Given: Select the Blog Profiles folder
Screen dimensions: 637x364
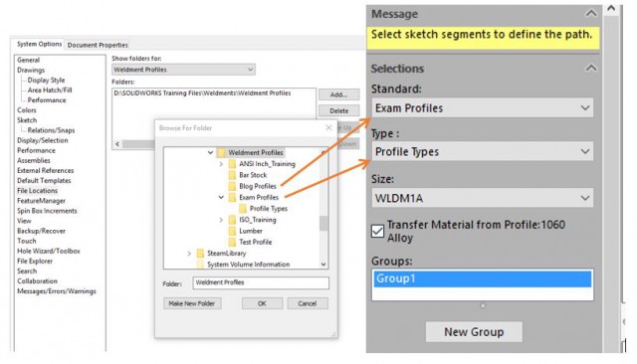Looking at the screenshot, I should 258,186.
